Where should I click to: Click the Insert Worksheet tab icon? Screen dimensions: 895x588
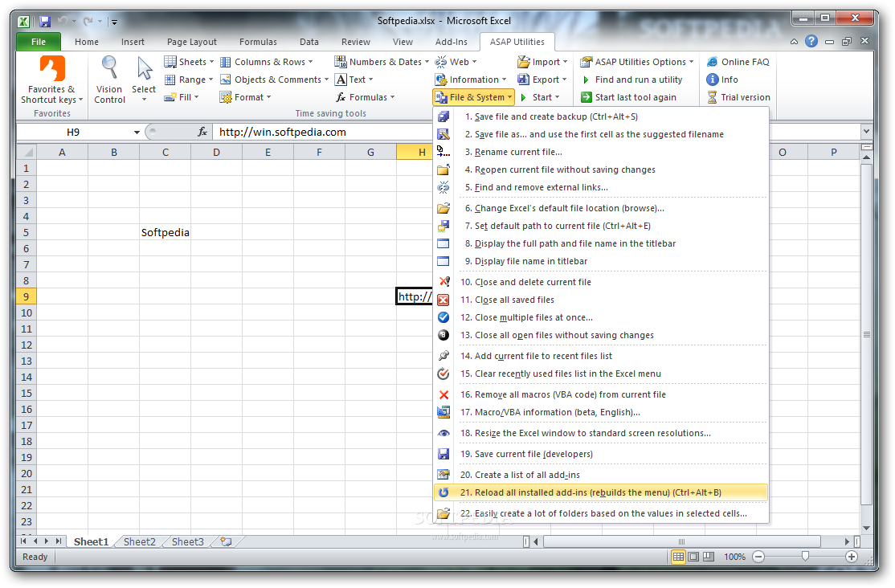coord(226,541)
